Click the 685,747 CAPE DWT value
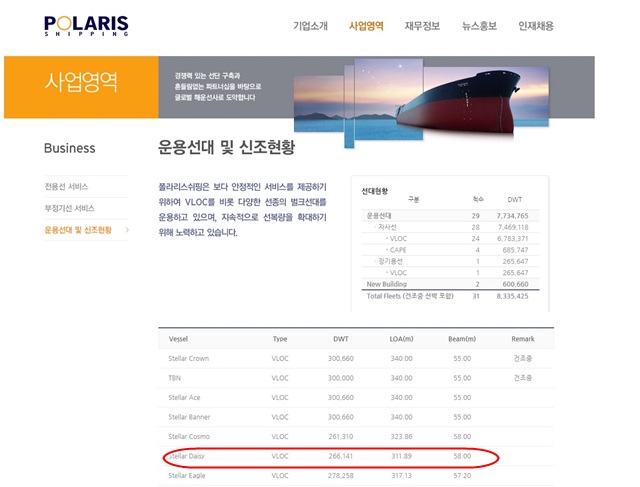640x487 pixels. (x=515, y=250)
